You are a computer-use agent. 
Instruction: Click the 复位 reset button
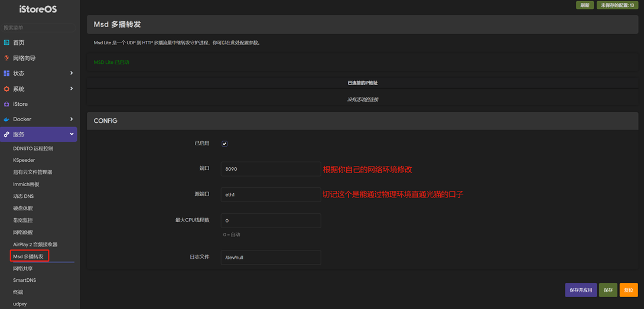[628, 290]
